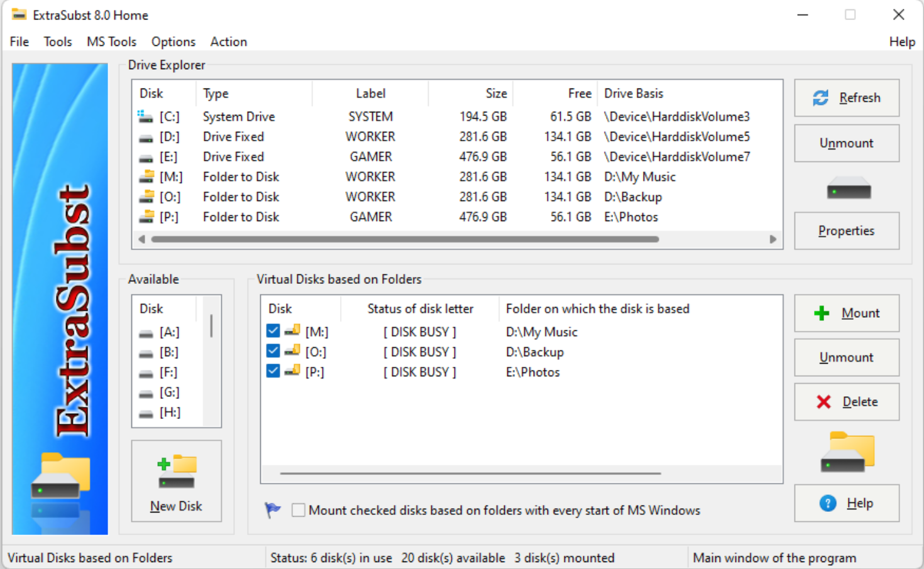This screenshot has height=569, width=924.
Task: Click the Unmount button in Drive Explorer
Action: tap(847, 143)
